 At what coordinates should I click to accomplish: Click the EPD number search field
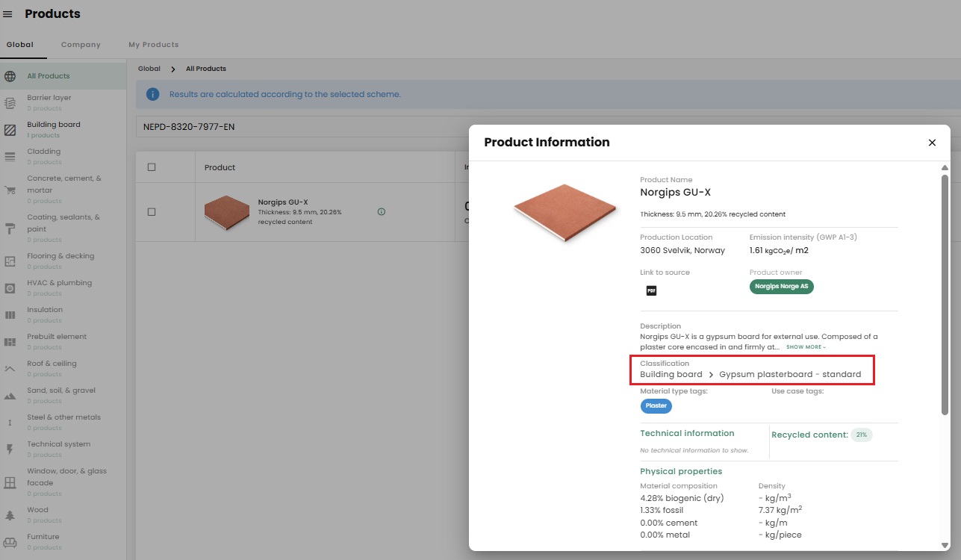299,127
